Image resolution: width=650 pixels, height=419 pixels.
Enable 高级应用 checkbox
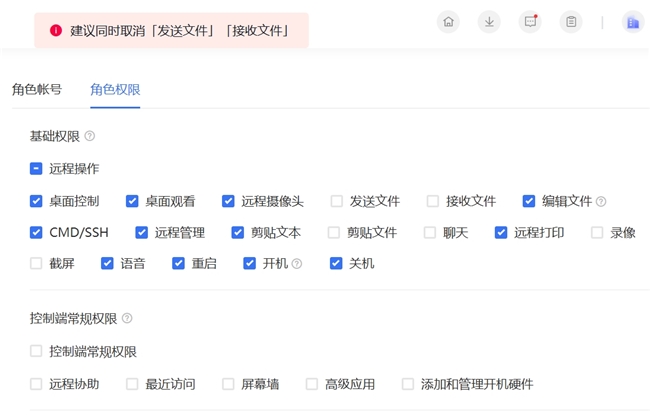tap(312, 384)
